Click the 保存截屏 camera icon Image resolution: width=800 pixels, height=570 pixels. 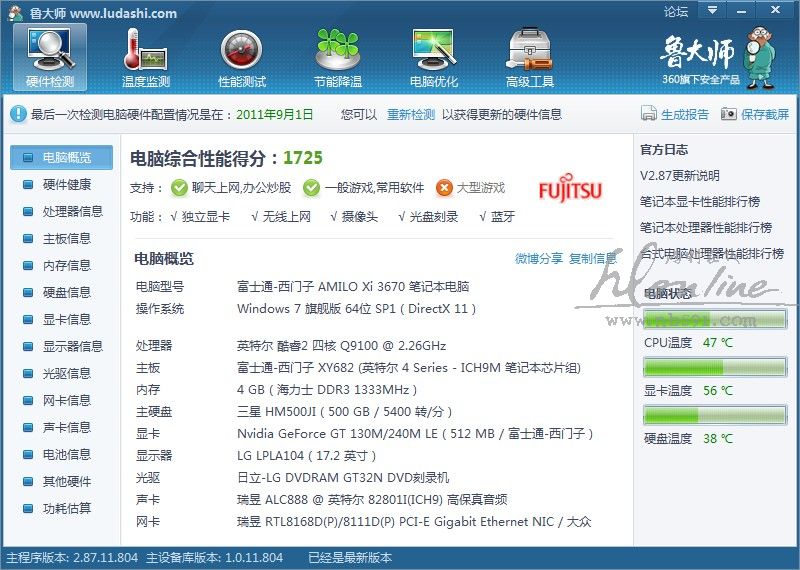click(728, 114)
